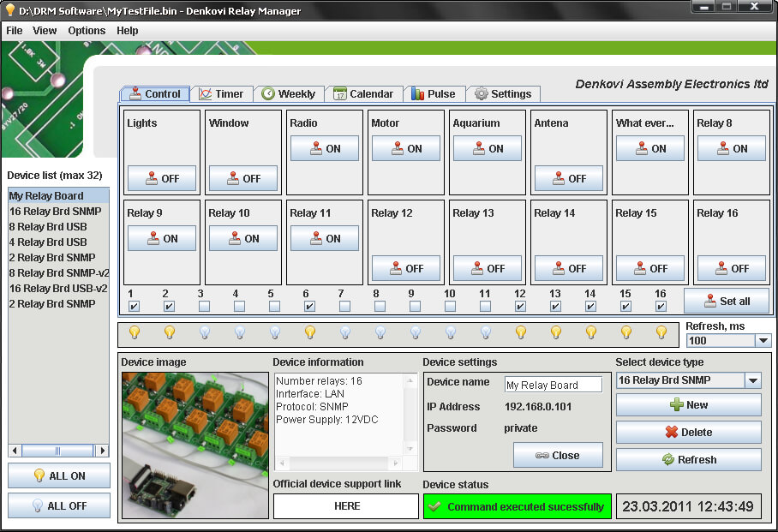Click the bulb indicator for relay 13
This screenshot has width=778, height=532.
pyautogui.click(x=556, y=332)
